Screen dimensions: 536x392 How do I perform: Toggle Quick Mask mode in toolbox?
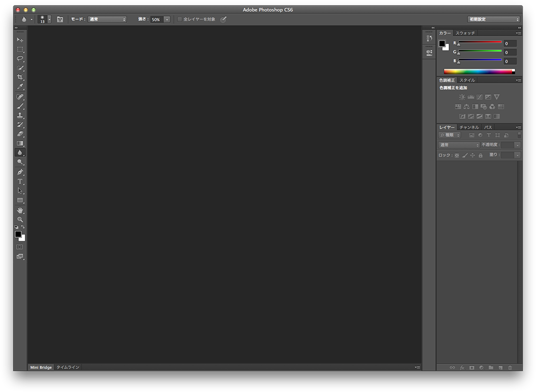click(20, 247)
